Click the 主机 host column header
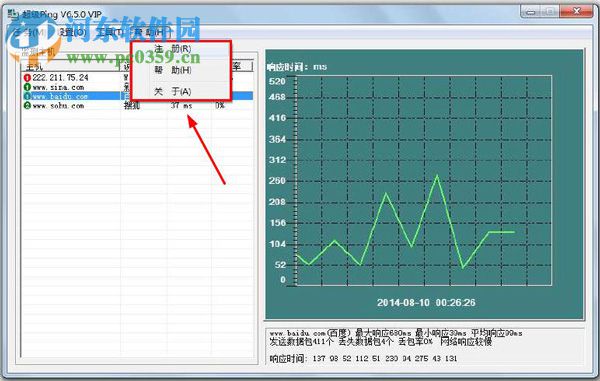This screenshot has height=381, width=600. pyautogui.click(x=71, y=67)
